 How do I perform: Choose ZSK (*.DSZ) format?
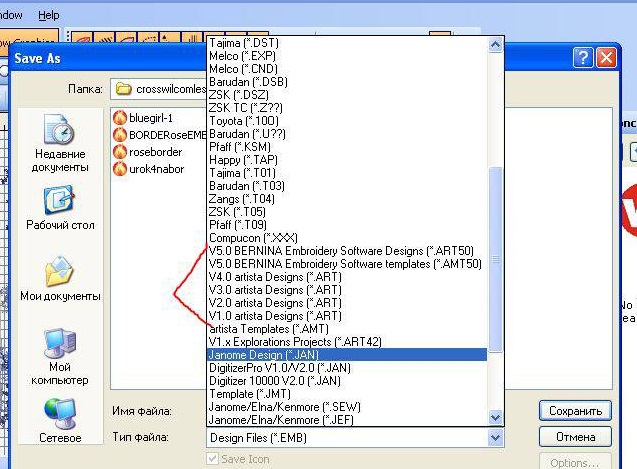(347, 95)
